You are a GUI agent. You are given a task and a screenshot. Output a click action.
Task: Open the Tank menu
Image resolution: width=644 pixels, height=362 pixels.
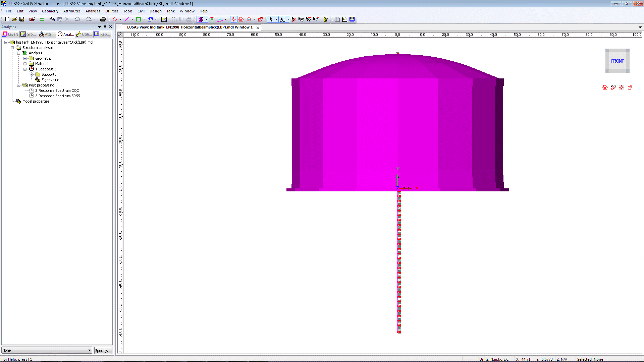tap(170, 11)
